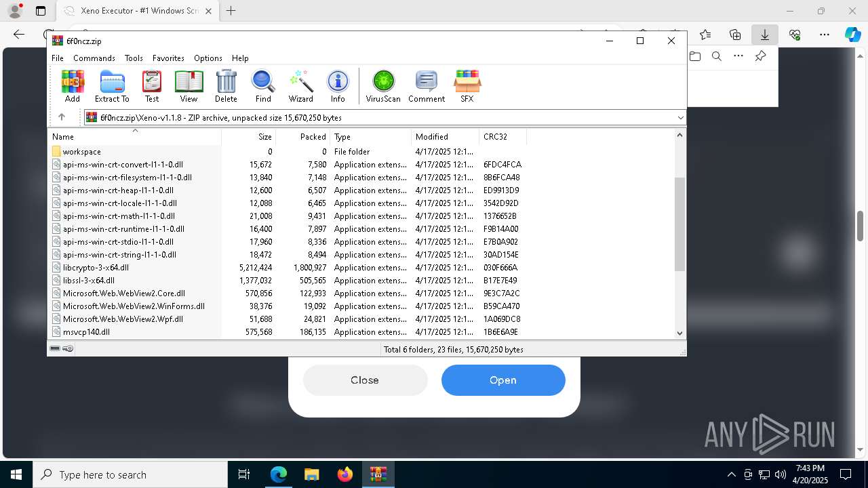Click the disk drive icon in status bar
The image size is (868, 488).
pos(55,348)
